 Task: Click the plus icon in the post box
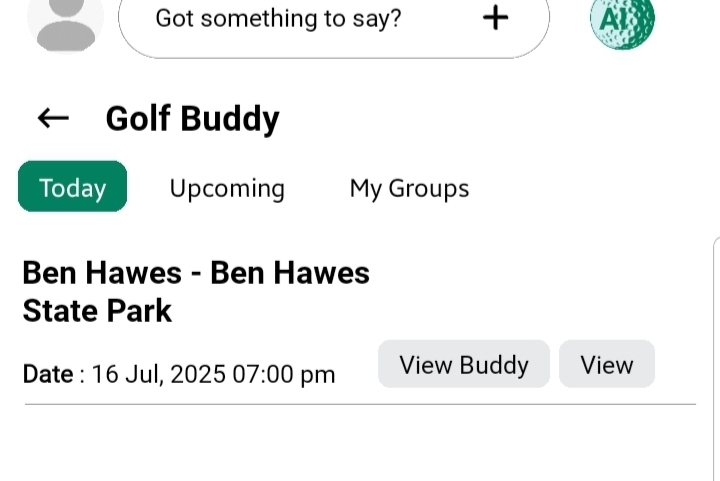495,18
